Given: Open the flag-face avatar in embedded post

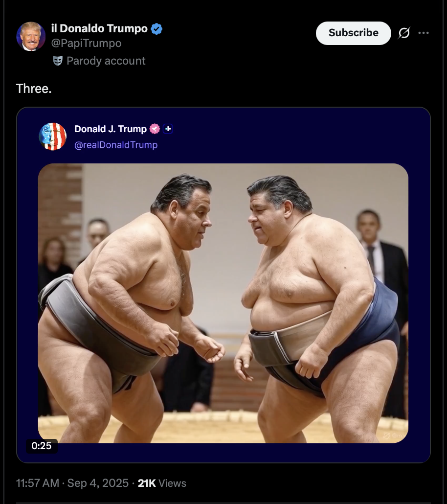Looking at the screenshot, I should (x=52, y=137).
